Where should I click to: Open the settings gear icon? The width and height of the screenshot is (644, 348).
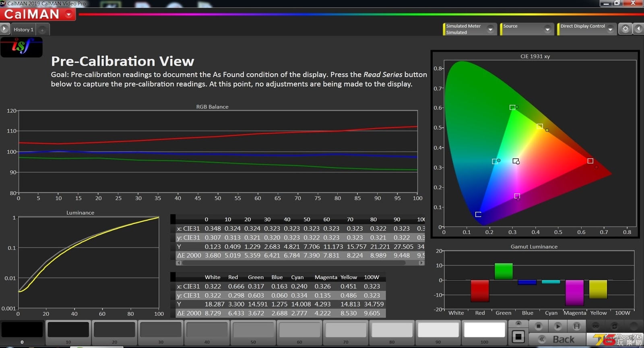pos(625,29)
